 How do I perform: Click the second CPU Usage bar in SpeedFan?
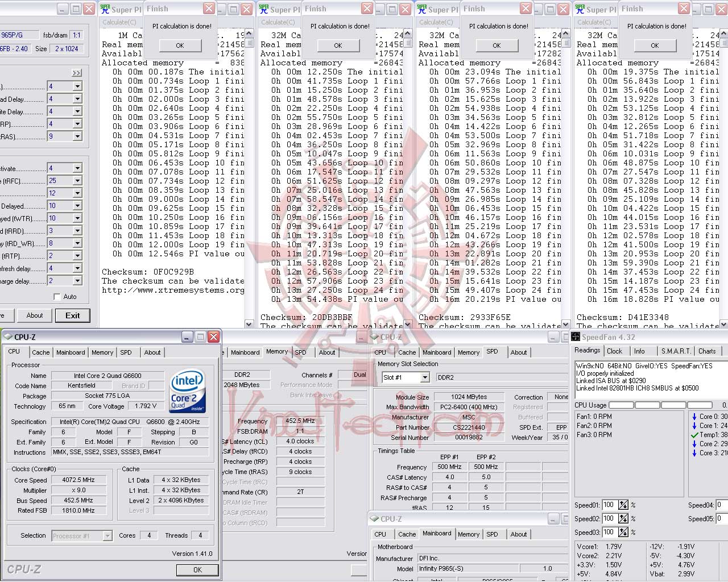647,405
